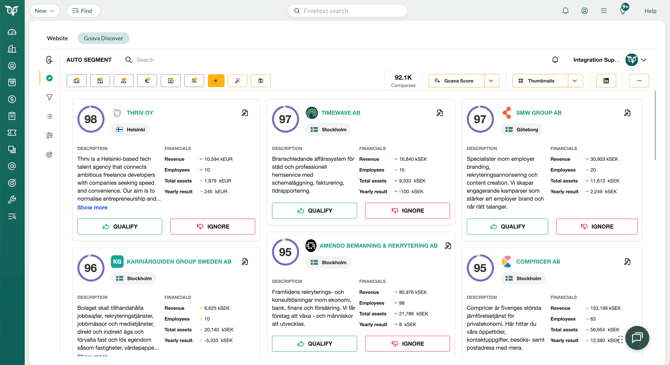Click the Freetext search field
The image size is (670, 365).
pyautogui.click(x=347, y=11)
